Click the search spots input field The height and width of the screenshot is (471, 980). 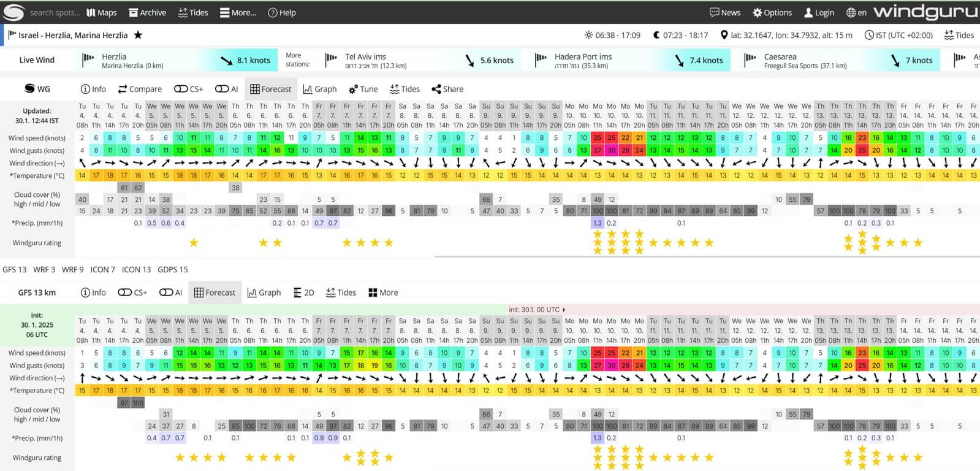55,12
